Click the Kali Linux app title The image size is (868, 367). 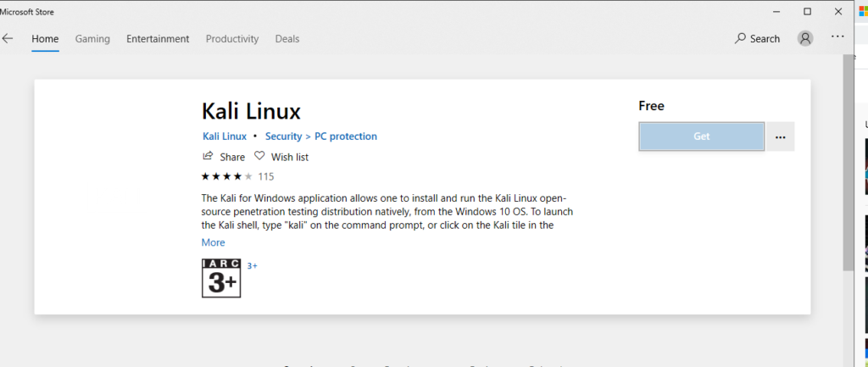tap(251, 111)
